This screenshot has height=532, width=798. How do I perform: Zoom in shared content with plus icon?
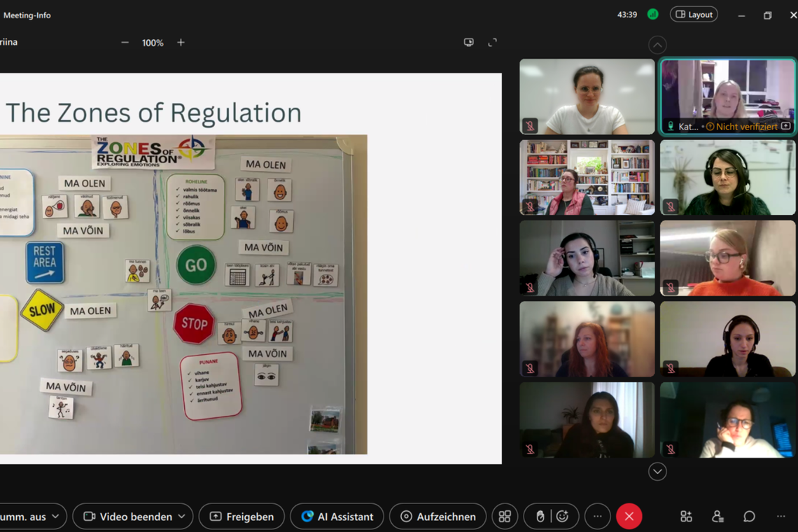[181, 43]
